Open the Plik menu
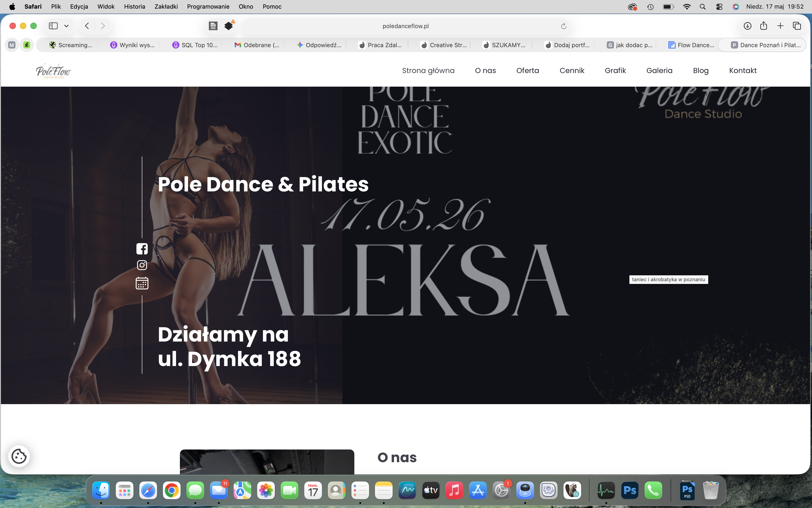Viewport: 812px width, 508px height. (56, 6)
